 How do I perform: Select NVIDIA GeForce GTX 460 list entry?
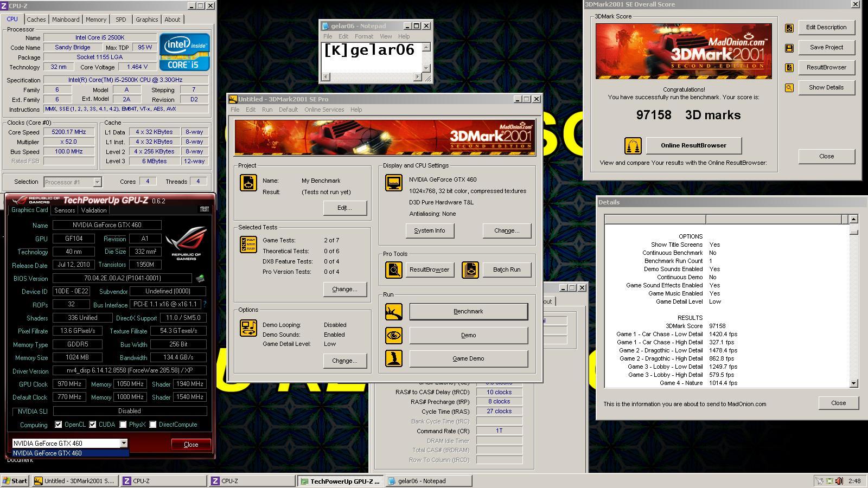pyautogui.click(x=71, y=453)
